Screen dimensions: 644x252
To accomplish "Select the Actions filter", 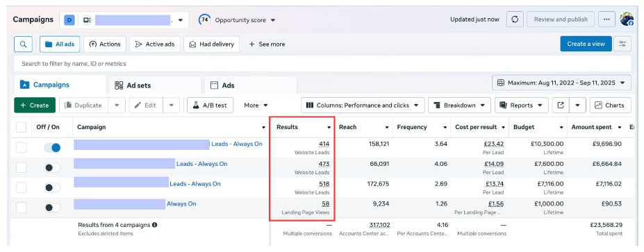I will point(105,44).
